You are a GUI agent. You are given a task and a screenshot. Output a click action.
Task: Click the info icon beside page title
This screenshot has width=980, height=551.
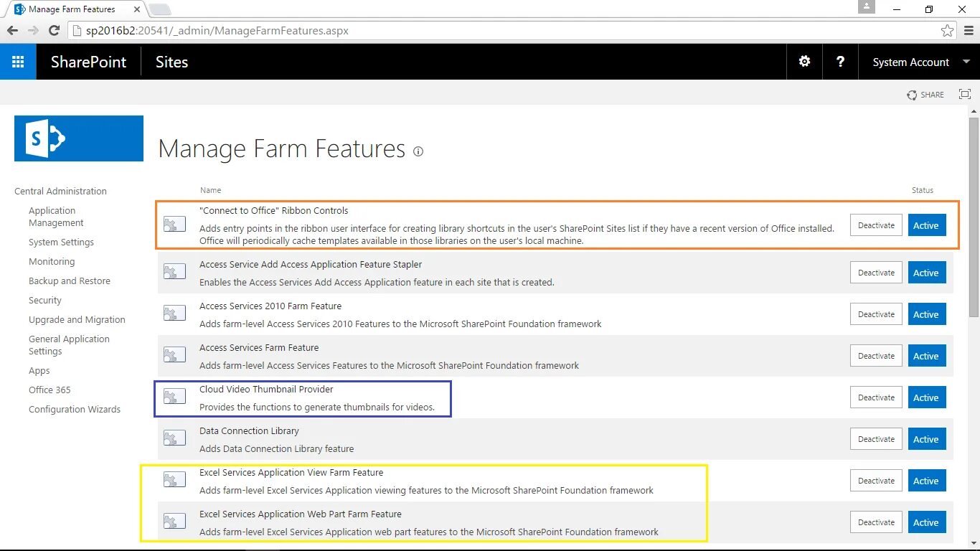click(x=418, y=151)
